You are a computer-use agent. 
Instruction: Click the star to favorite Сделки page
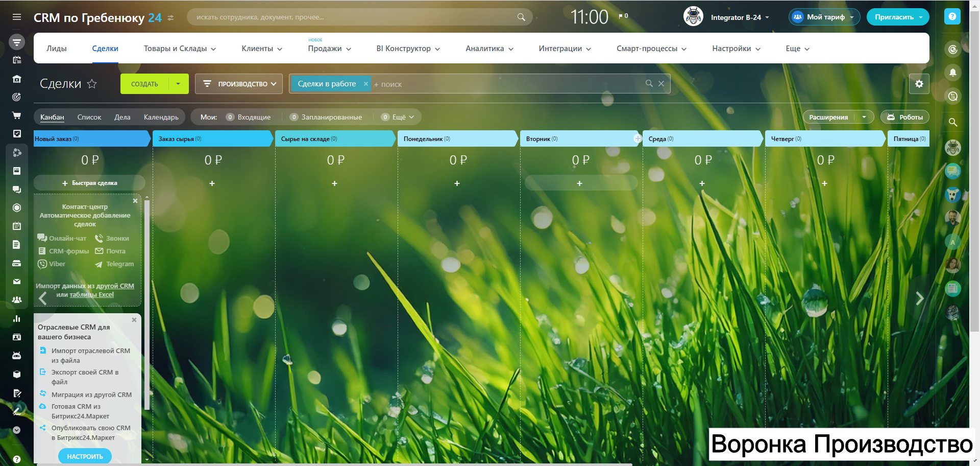(x=92, y=84)
